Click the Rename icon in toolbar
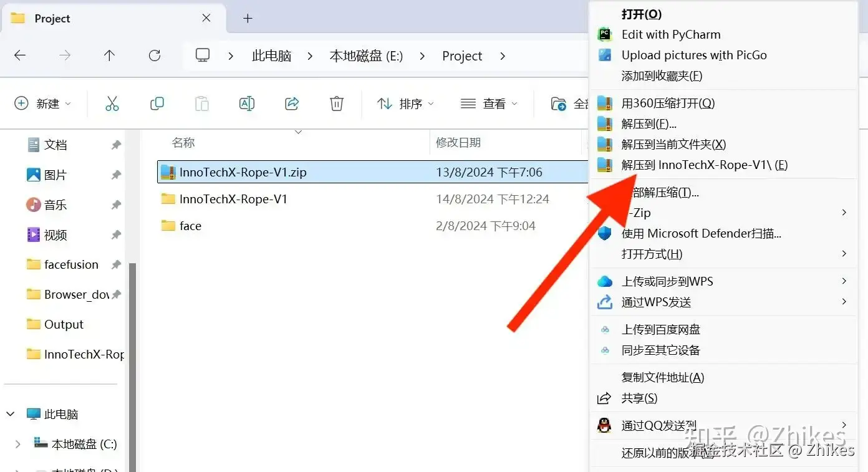This screenshot has height=472, width=868. 247,104
